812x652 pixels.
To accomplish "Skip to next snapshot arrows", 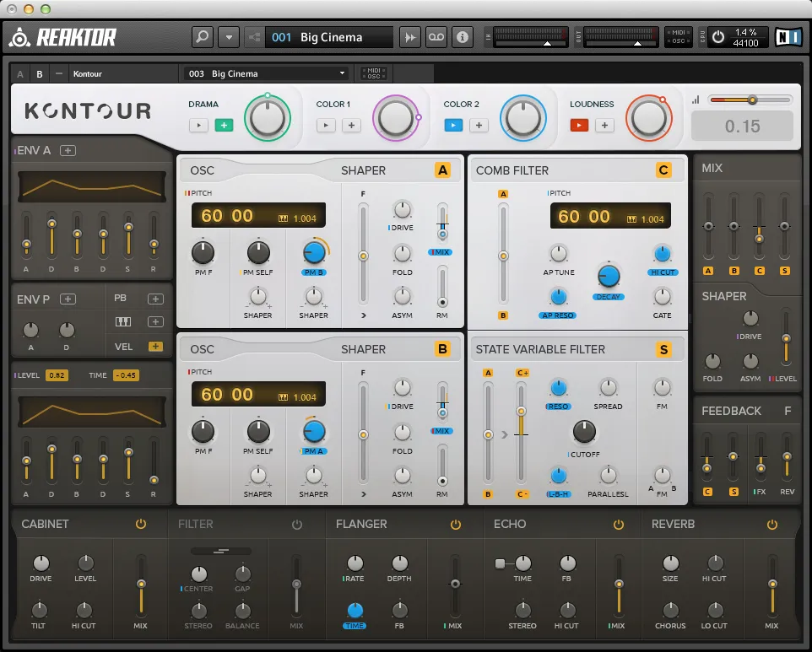I will pyautogui.click(x=410, y=37).
